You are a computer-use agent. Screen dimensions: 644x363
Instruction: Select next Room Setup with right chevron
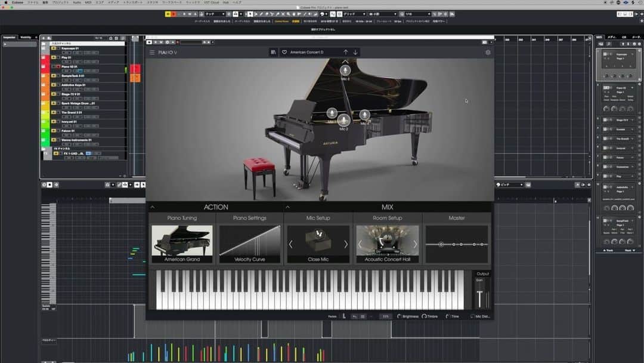415,244
